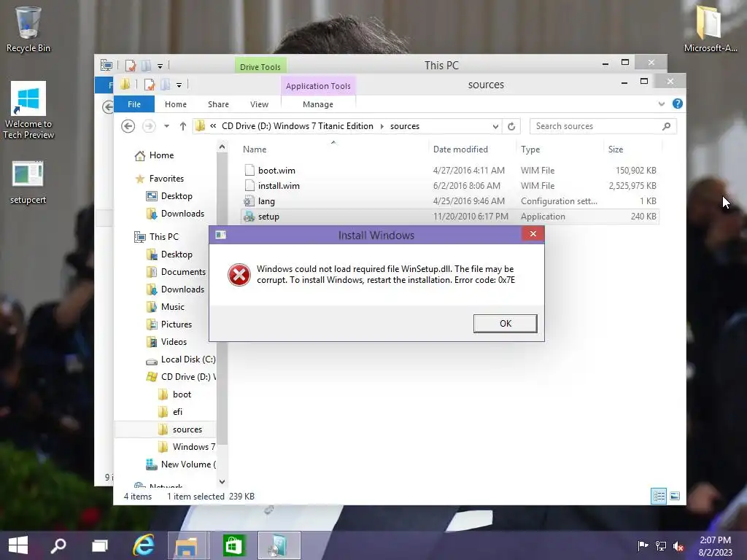Select the lang configuration file
This screenshot has height=560, width=747.
(x=449, y=201)
